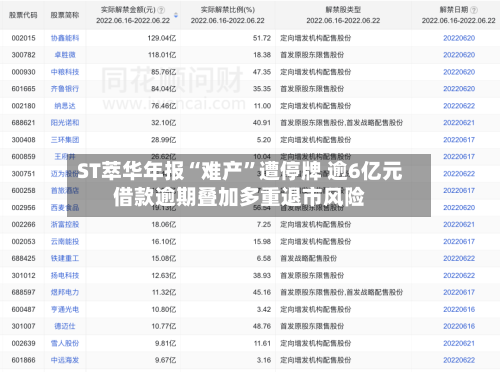The height and width of the screenshot is (372, 500).
Task: Click date 20220616 in the 600487 row
Action: coord(459,309)
